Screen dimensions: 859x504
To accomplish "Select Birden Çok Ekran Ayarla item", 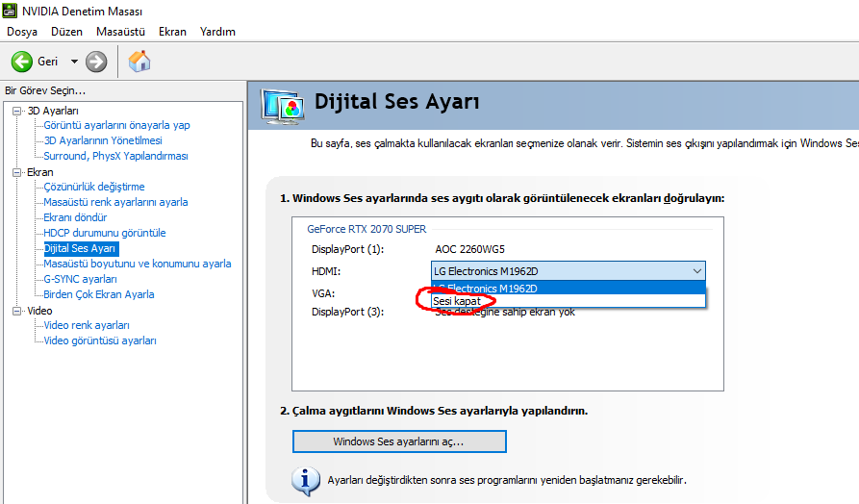I will [99, 294].
